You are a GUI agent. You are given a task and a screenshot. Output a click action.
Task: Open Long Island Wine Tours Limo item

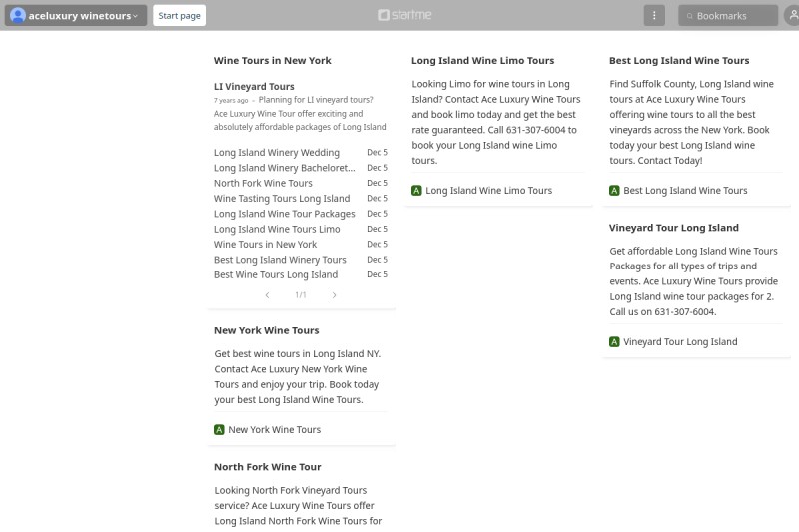pyautogui.click(x=277, y=229)
